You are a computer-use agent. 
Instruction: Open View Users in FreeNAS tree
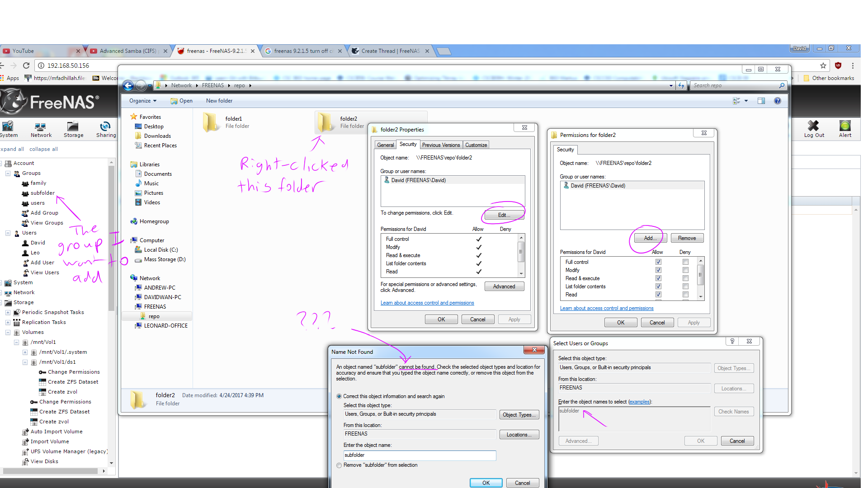[45, 272]
